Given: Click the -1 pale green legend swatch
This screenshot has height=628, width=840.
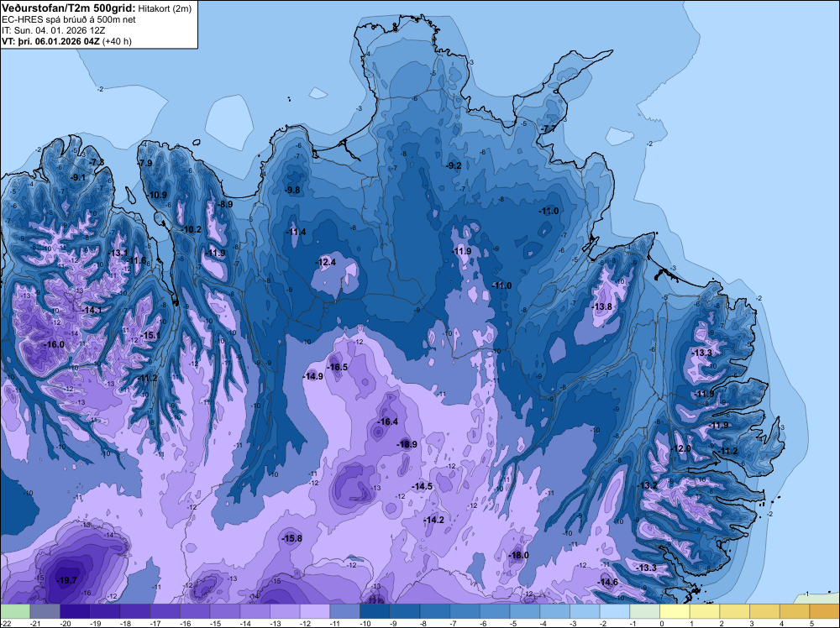Looking at the screenshot, I should tap(644, 611).
